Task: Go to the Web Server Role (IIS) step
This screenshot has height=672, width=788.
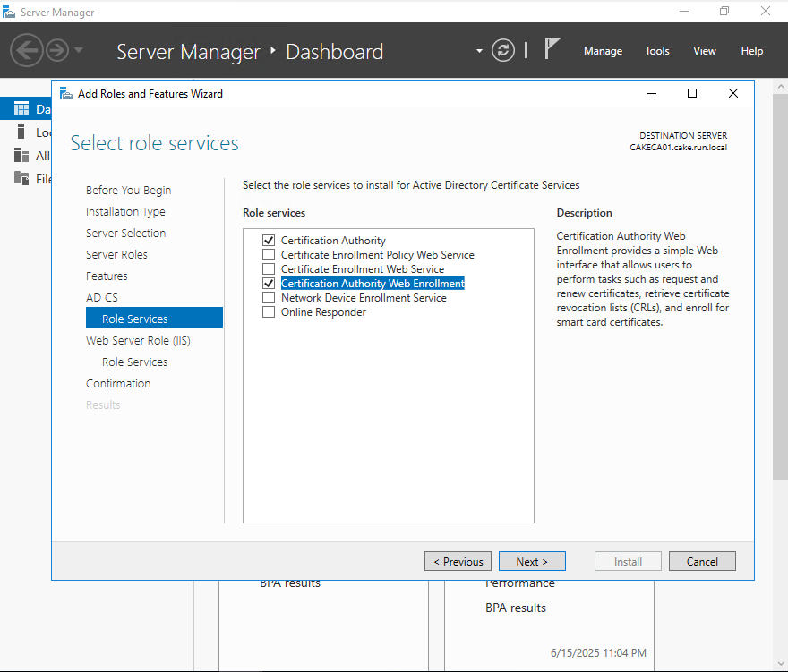Action: (138, 341)
